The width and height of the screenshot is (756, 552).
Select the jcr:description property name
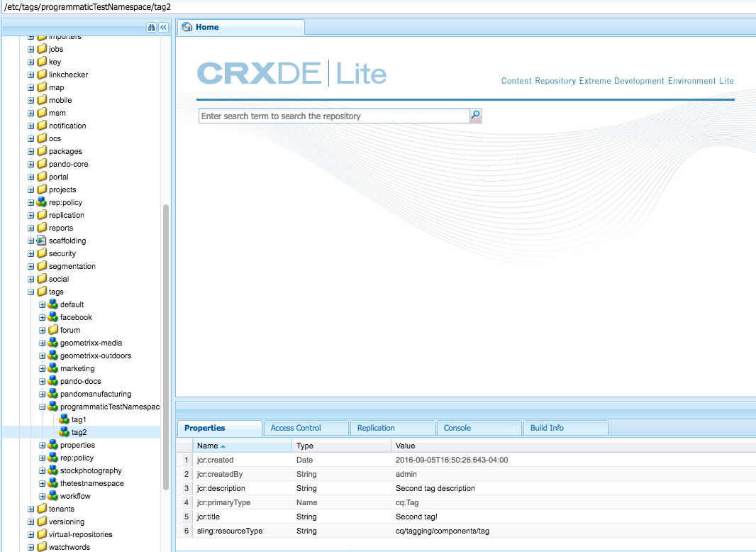[221, 488]
